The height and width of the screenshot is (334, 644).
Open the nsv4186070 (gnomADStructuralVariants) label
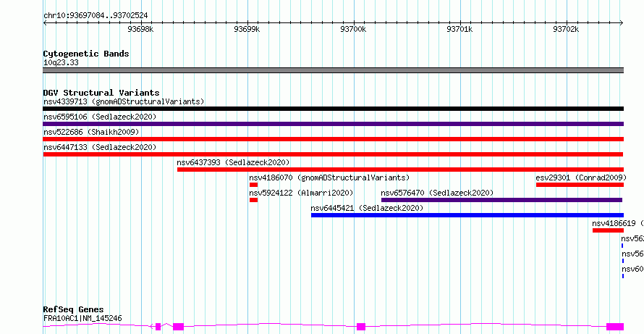[x=329, y=178]
